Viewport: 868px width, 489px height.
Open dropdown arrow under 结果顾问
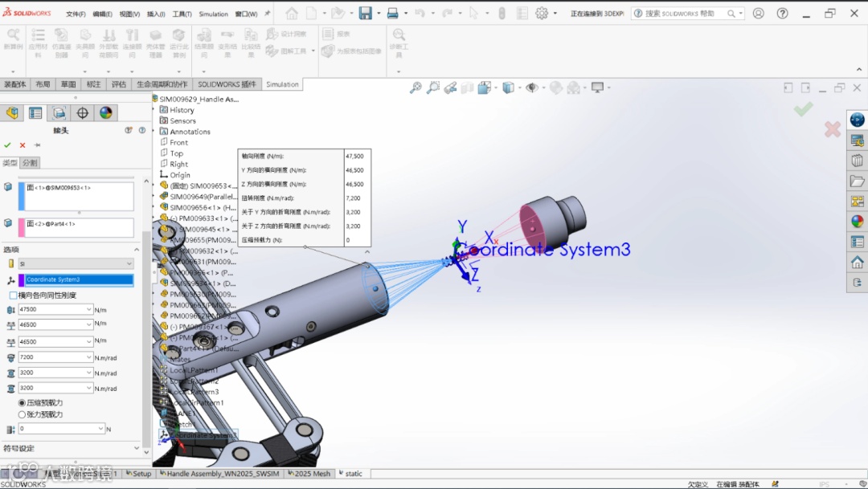pyautogui.click(x=203, y=72)
